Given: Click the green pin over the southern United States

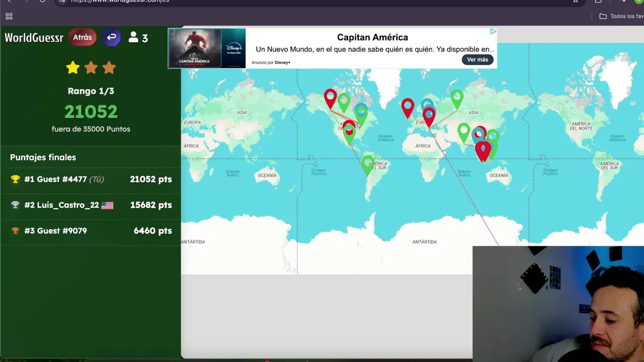Looking at the screenshot, I should [x=349, y=135].
